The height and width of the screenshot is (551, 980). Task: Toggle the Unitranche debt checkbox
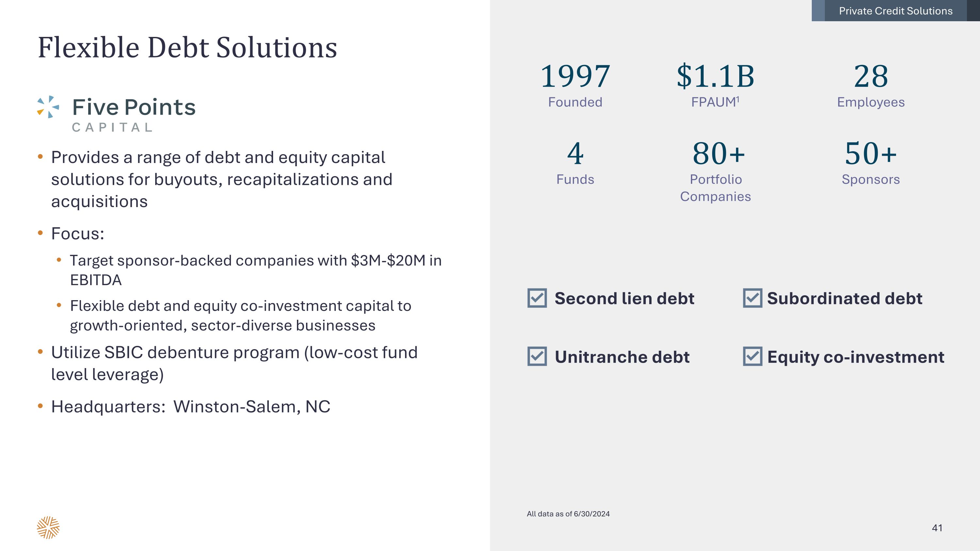click(x=537, y=356)
